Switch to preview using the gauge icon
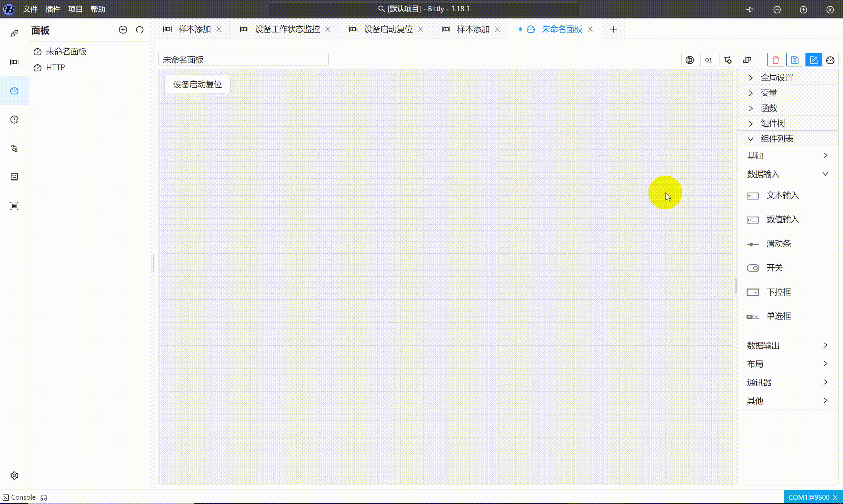The height and width of the screenshot is (504, 843). [x=831, y=60]
